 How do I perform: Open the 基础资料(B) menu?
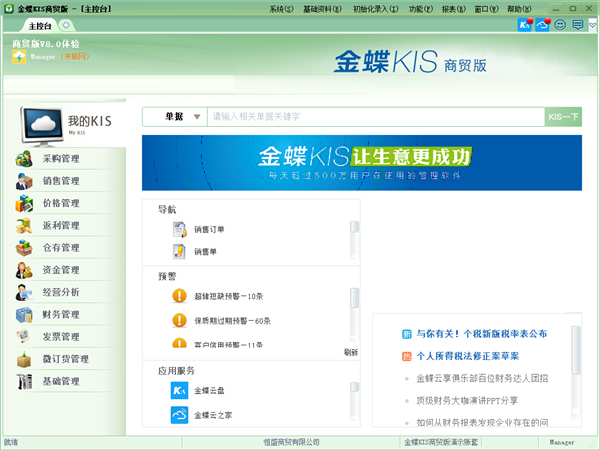point(323,9)
